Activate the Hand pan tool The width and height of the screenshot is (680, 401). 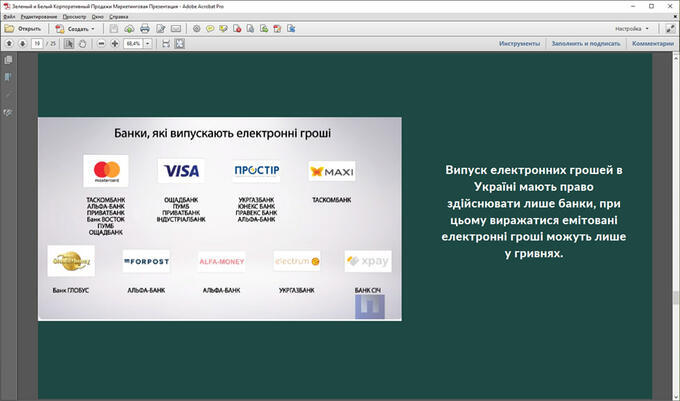pyautogui.click(x=82, y=44)
